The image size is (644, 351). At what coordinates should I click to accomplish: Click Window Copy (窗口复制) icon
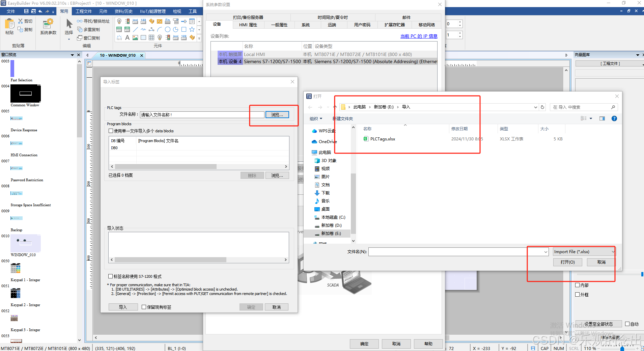80,38
